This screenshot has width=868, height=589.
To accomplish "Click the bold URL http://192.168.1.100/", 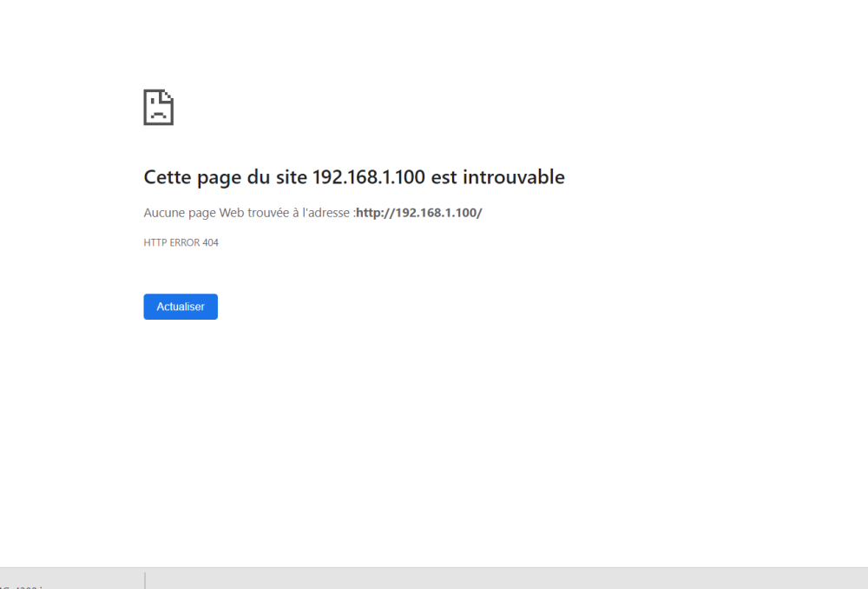I will click(419, 213).
